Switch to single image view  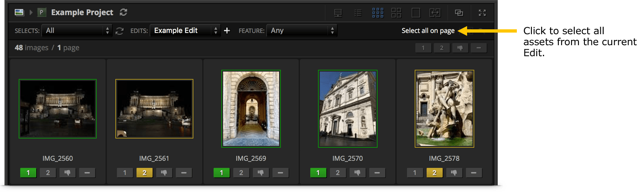[x=416, y=13]
